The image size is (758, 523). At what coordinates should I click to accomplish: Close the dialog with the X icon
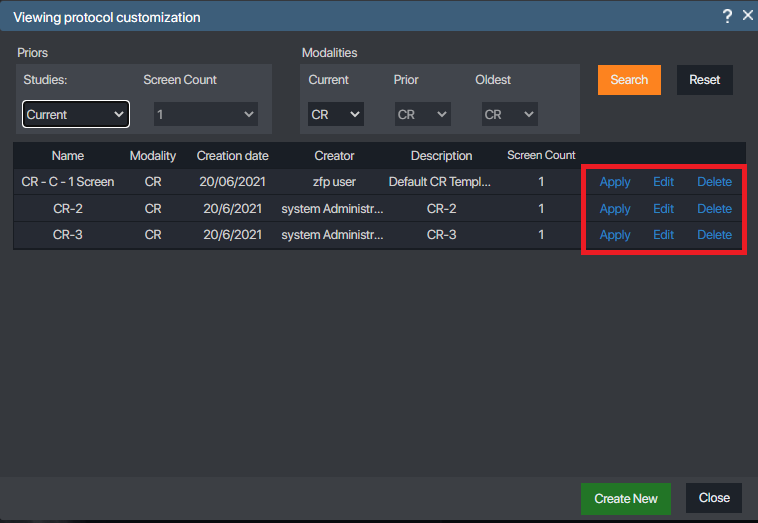pyautogui.click(x=747, y=16)
